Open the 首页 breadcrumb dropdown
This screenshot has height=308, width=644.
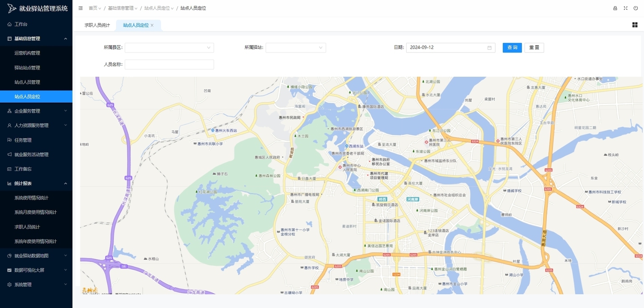pos(95,8)
